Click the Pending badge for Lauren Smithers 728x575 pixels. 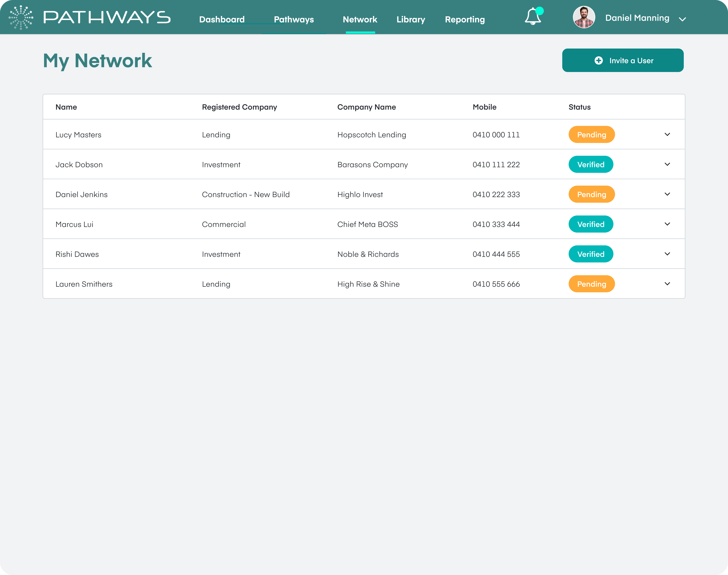click(591, 284)
